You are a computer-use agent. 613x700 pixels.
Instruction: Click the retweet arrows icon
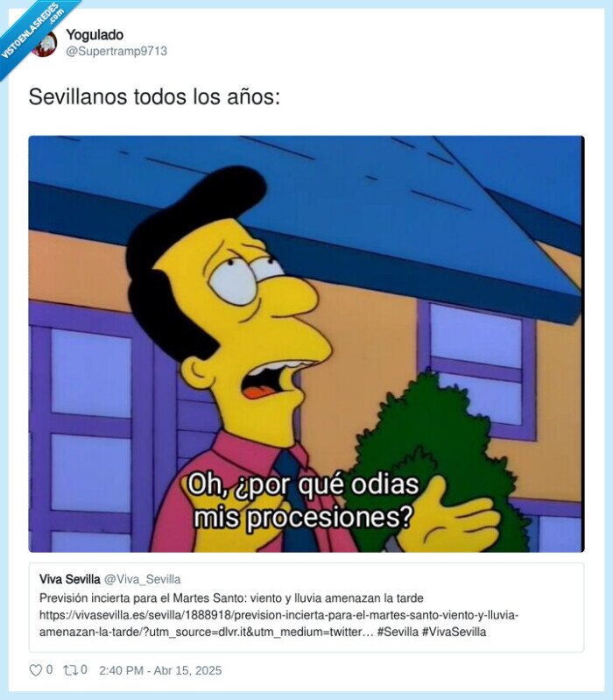coord(69,670)
